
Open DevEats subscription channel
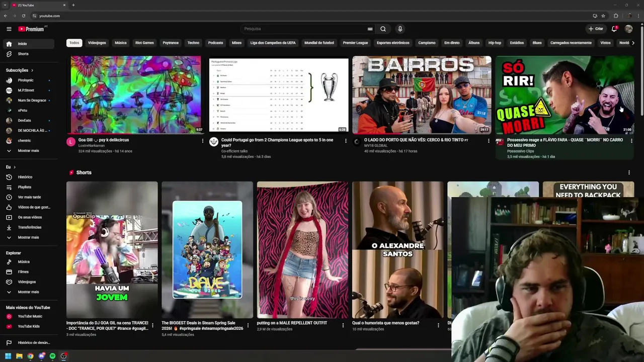[28, 121]
